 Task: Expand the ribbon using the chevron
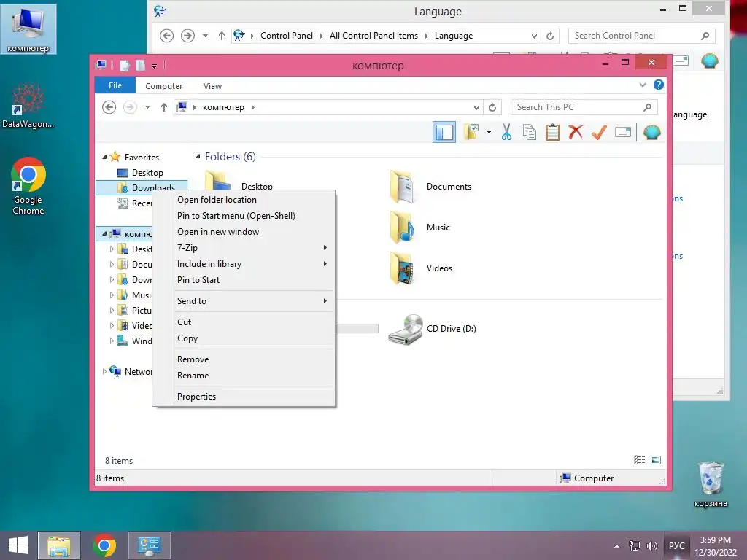[642, 85]
